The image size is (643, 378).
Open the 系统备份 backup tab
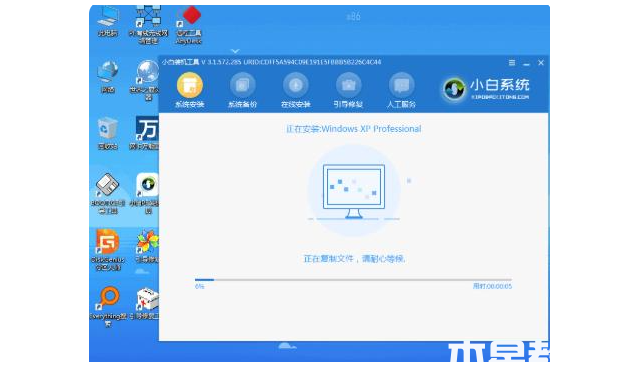coord(242,91)
